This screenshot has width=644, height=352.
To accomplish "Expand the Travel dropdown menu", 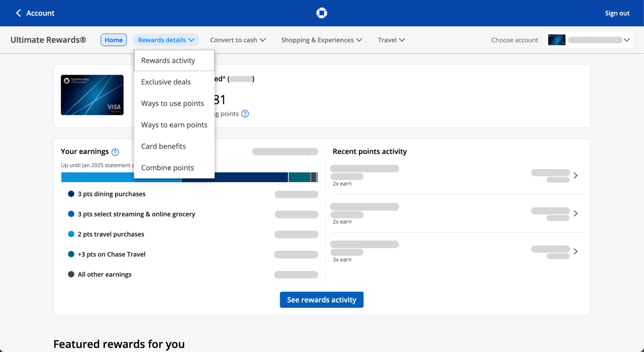I will pos(390,40).
